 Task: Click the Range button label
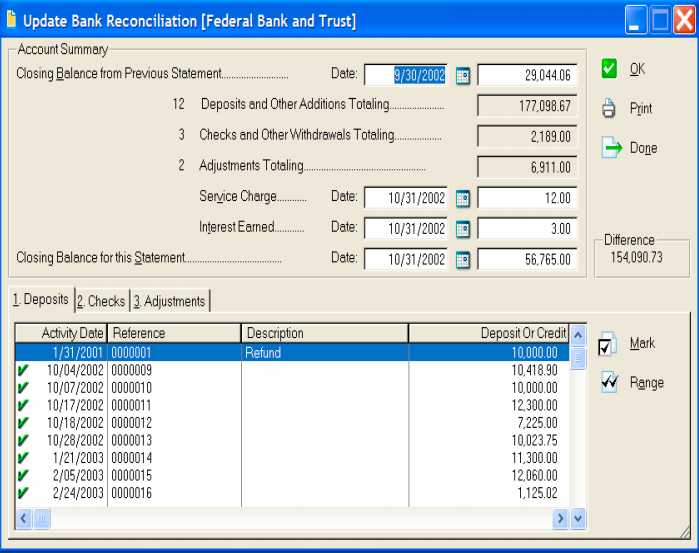pyautogui.click(x=647, y=383)
